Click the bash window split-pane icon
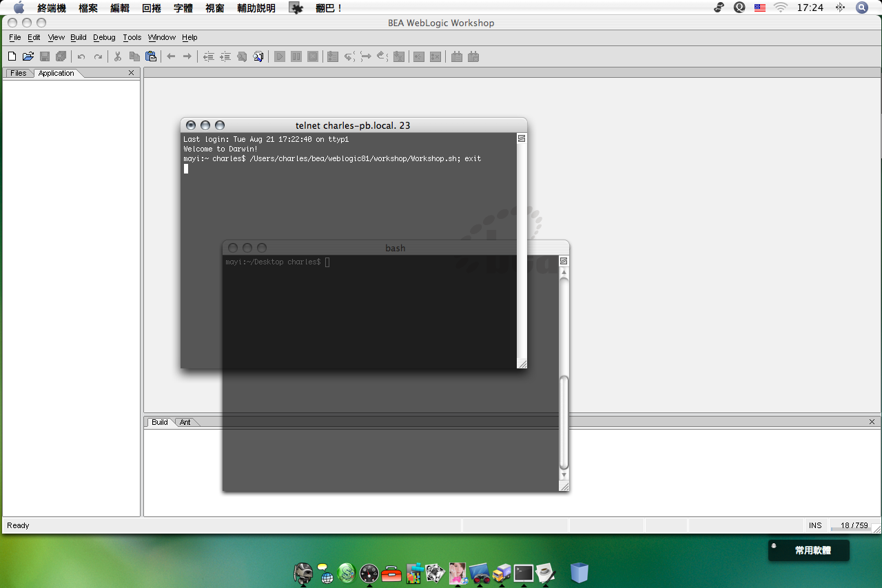Image resolution: width=882 pixels, height=588 pixels. [x=564, y=261]
